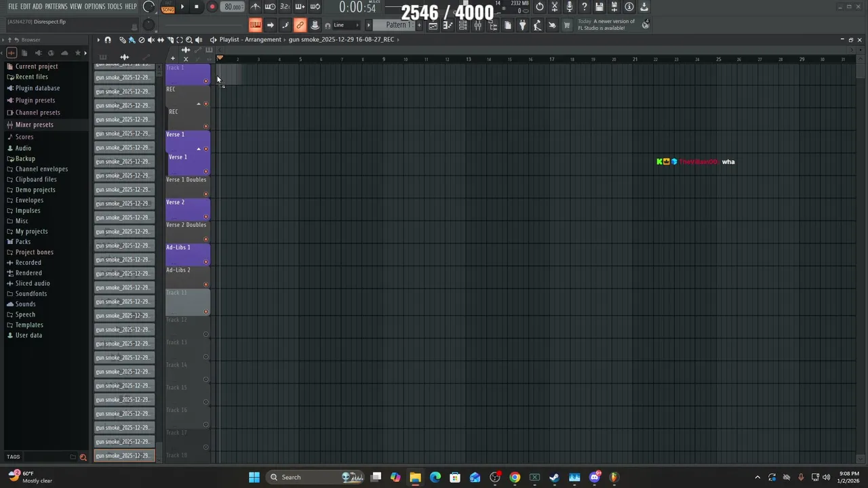
Task: Click the Record button in transport
Action: [x=212, y=7]
